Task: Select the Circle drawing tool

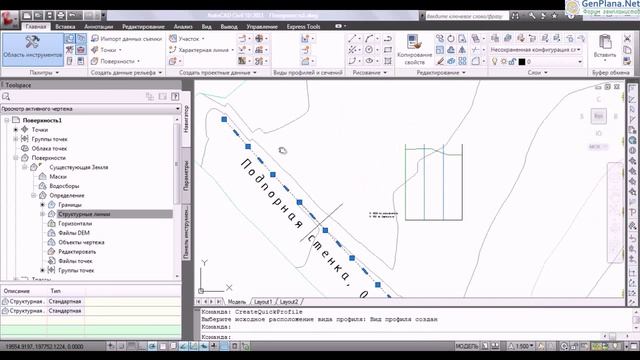Action: click(369, 50)
